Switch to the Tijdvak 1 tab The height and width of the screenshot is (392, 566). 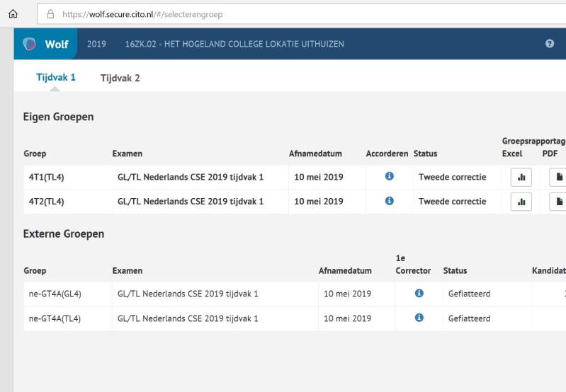(x=56, y=78)
